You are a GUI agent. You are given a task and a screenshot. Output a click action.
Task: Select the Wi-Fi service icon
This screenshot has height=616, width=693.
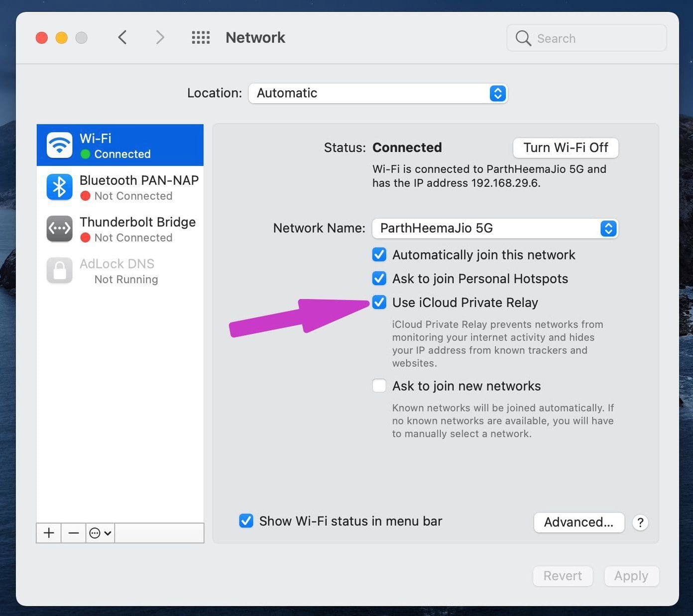[60, 145]
